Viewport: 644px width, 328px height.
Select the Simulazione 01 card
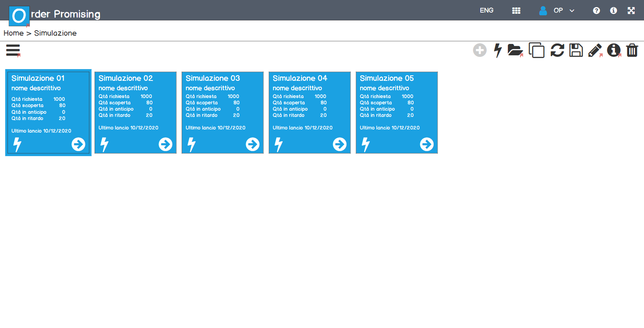coord(48,113)
